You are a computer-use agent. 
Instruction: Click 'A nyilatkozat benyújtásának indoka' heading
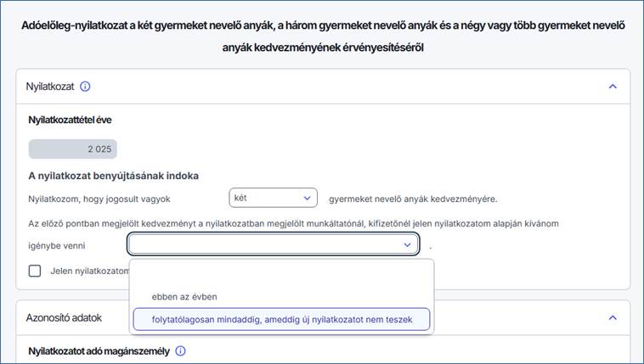tap(113, 176)
